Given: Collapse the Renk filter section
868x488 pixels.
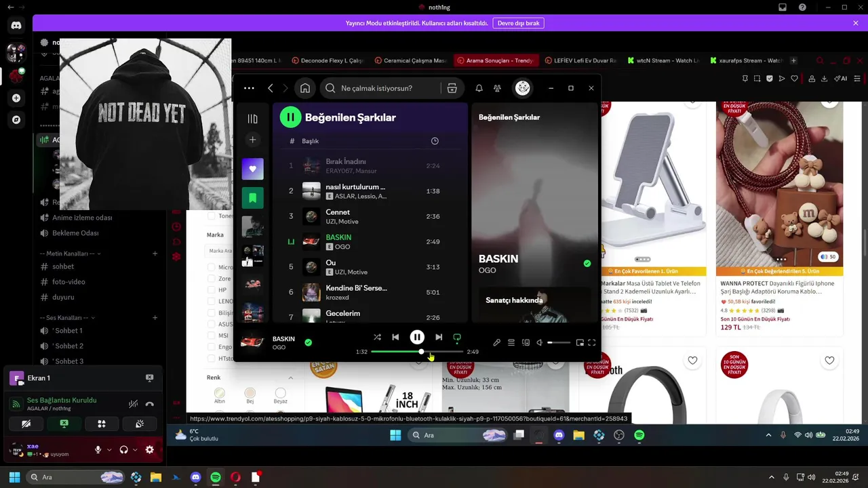Looking at the screenshot, I should tap(291, 378).
